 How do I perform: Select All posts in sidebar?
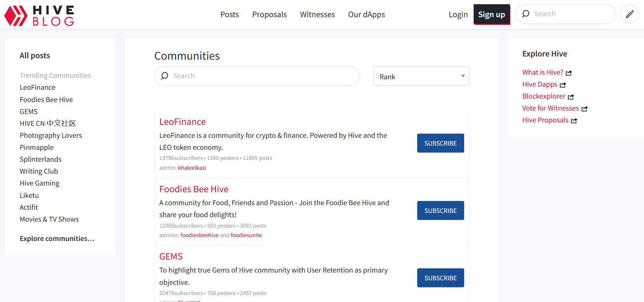35,55
